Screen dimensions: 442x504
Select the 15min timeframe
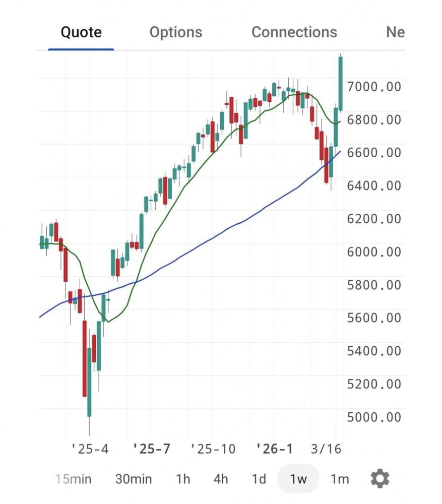pos(73,479)
